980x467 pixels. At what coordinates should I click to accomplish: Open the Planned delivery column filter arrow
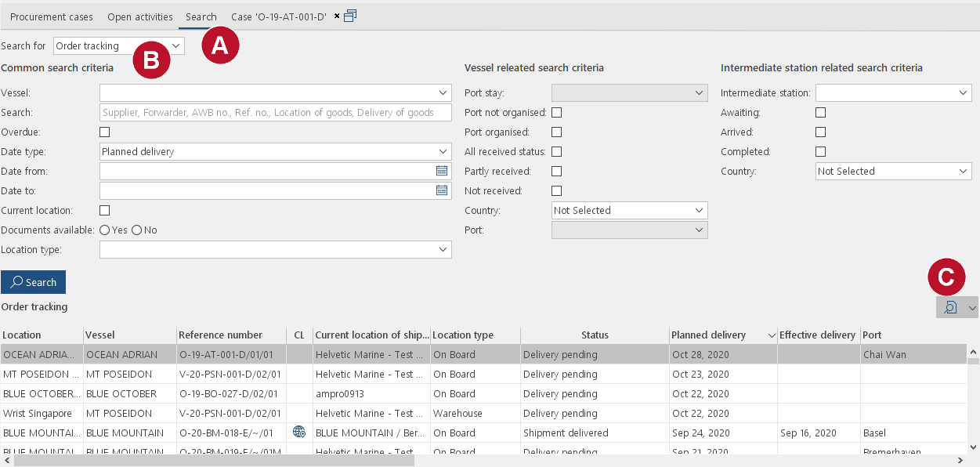(x=772, y=336)
